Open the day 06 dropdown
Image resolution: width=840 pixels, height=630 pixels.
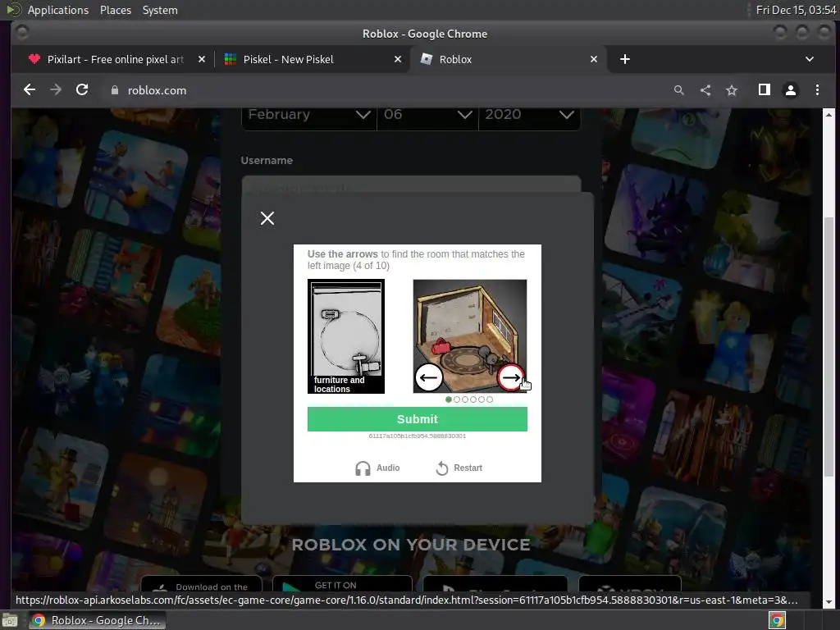coord(427,115)
